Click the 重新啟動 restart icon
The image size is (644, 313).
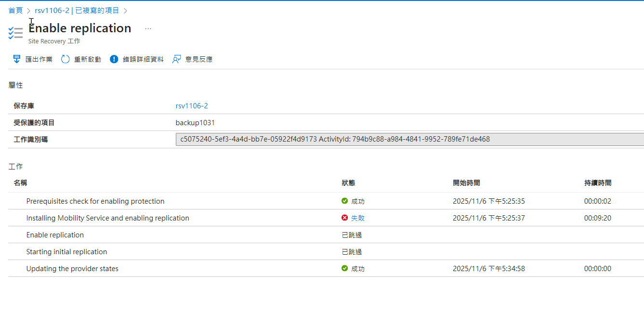(x=66, y=59)
